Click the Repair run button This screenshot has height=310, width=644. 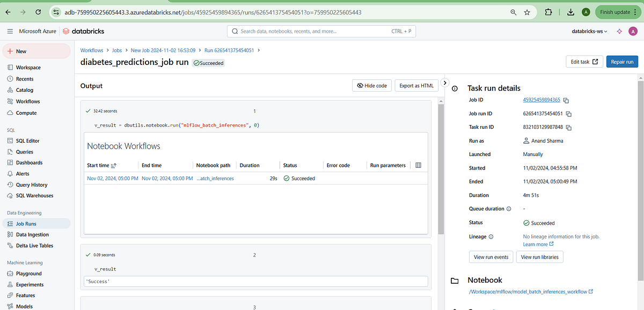tap(622, 62)
